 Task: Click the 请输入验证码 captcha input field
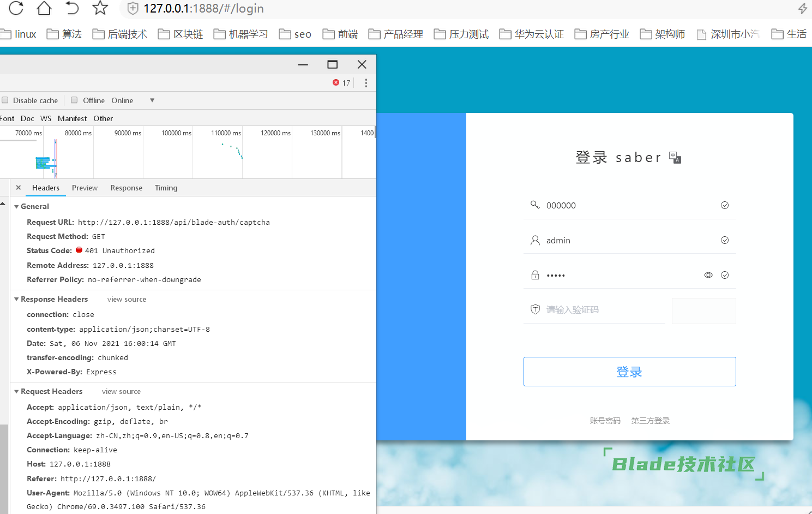tap(594, 310)
